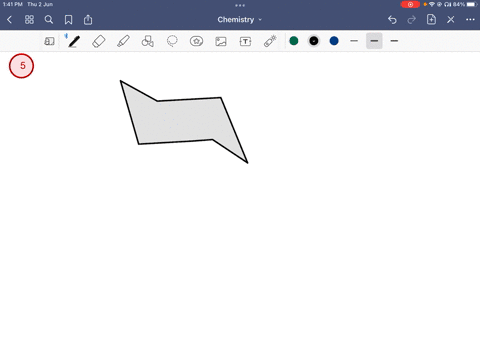
Task: Select the Pen tool
Action: click(x=74, y=41)
